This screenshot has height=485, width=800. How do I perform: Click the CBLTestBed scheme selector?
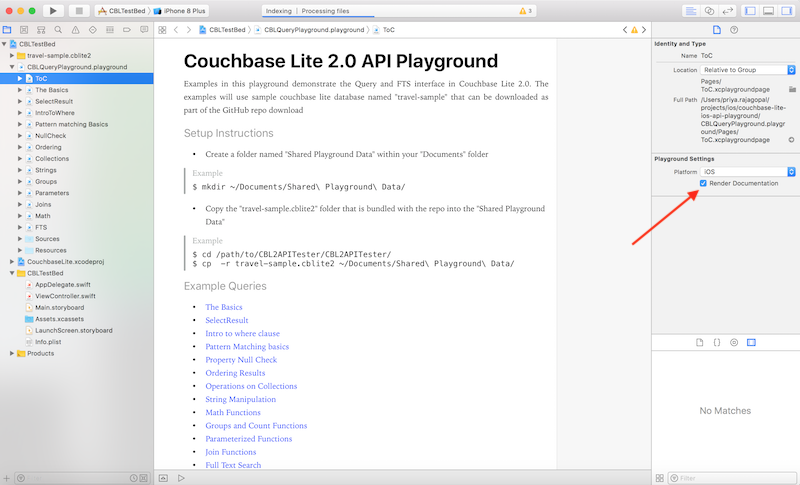[x=122, y=11]
